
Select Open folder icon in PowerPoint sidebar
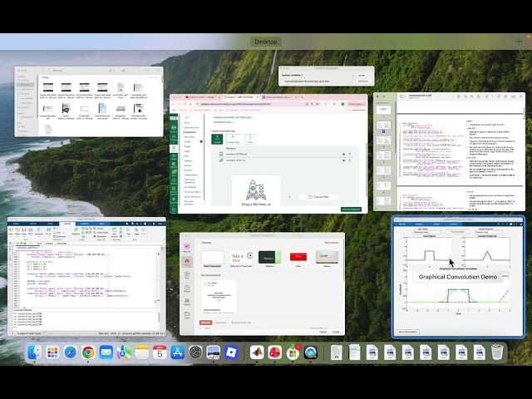point(187,315)
